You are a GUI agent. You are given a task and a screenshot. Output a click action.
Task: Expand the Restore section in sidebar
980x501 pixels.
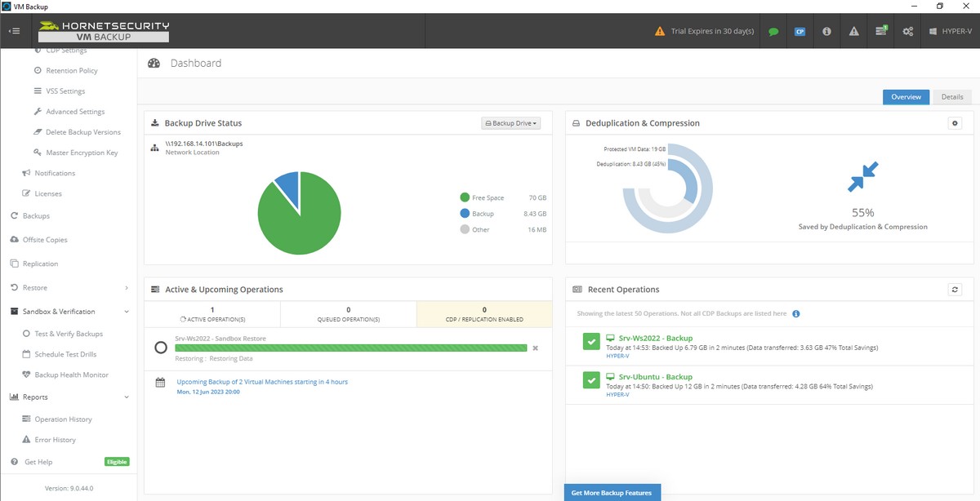[126, 287]
